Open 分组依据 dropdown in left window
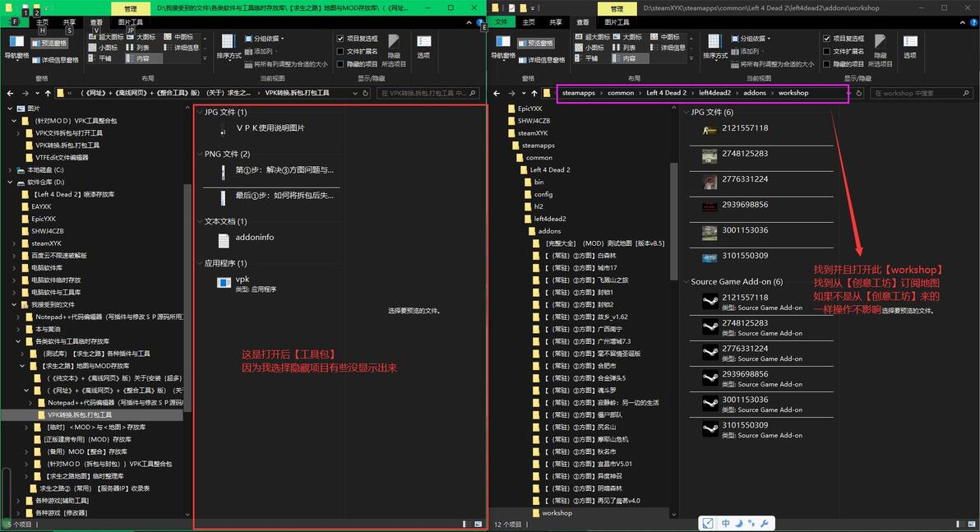 point(265,39)
